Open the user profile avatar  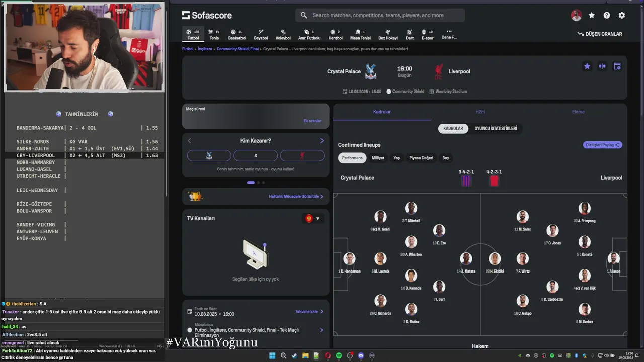point(576,15)
